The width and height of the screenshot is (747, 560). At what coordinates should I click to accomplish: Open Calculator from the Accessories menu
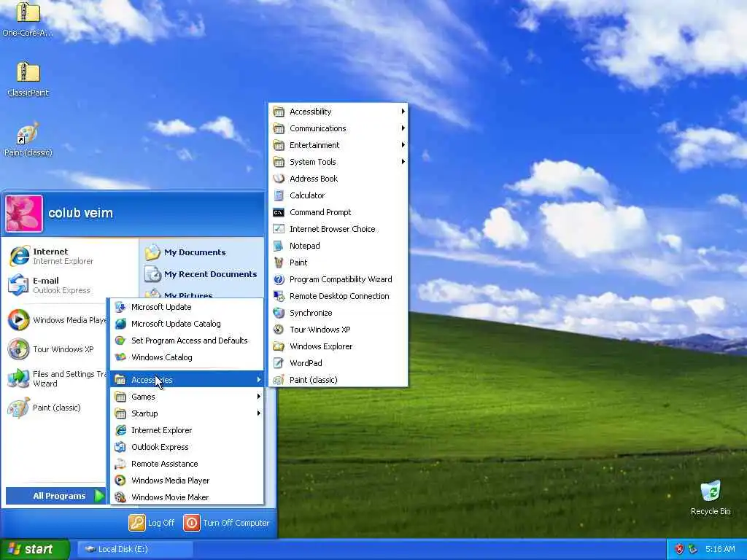338,195
